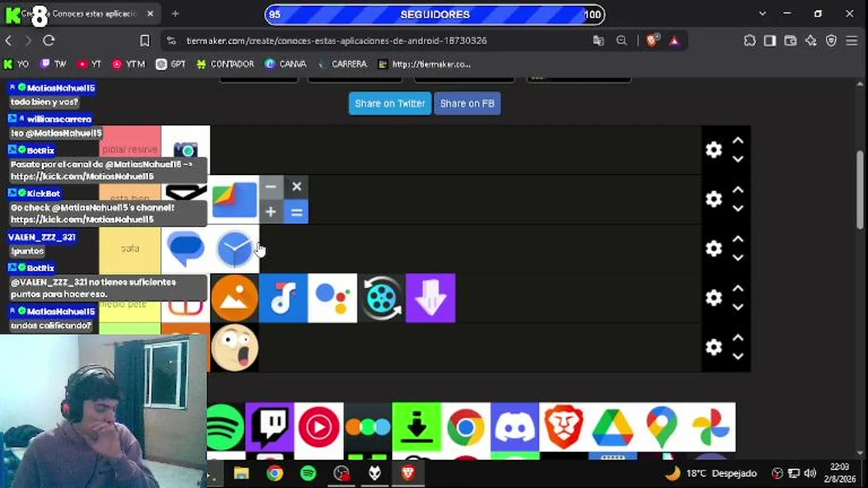Select the Google Maps app icon
The width and height of the screenshot is (868, 488).
point(661,427)
